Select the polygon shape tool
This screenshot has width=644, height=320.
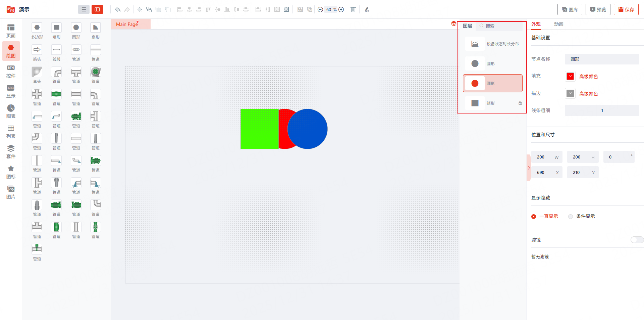(37, 31)
